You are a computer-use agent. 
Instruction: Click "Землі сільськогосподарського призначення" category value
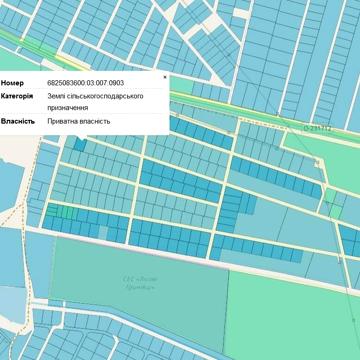click(95, 102)
